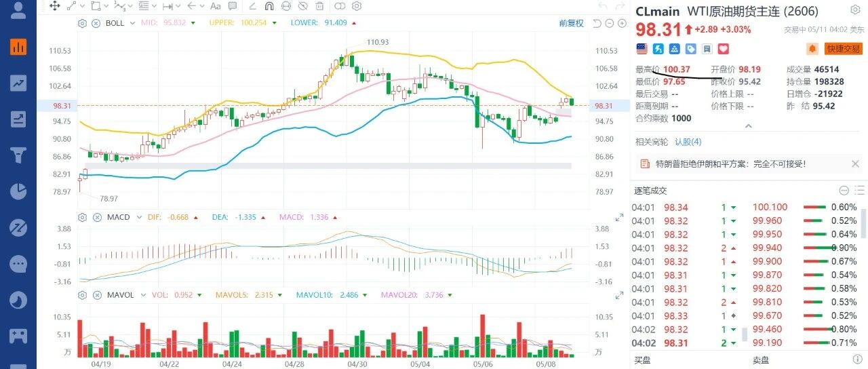The image size is (868, 369).
Task: Click the 快捷交易 quick trade button
Action: [843, 49]
